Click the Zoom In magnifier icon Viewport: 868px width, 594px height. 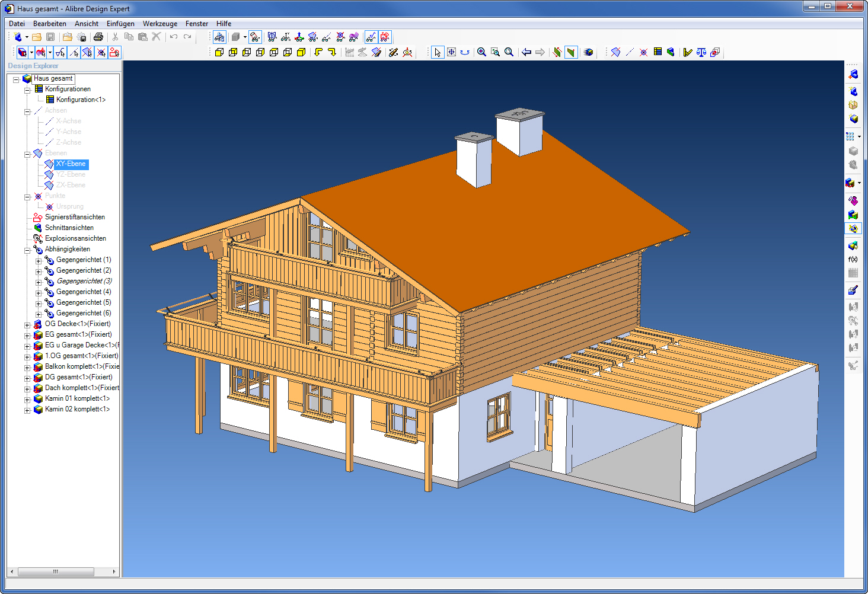[x=481, y=52]
